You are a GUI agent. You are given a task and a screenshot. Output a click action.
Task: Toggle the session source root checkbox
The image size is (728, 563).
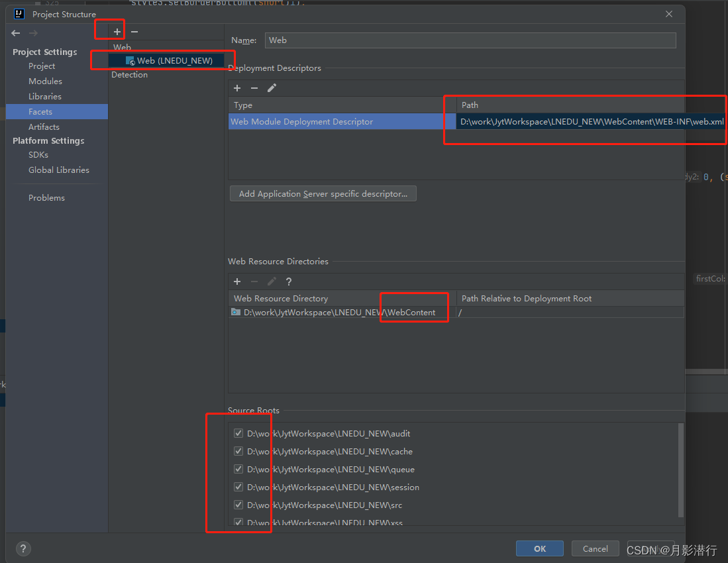point(238,487)
